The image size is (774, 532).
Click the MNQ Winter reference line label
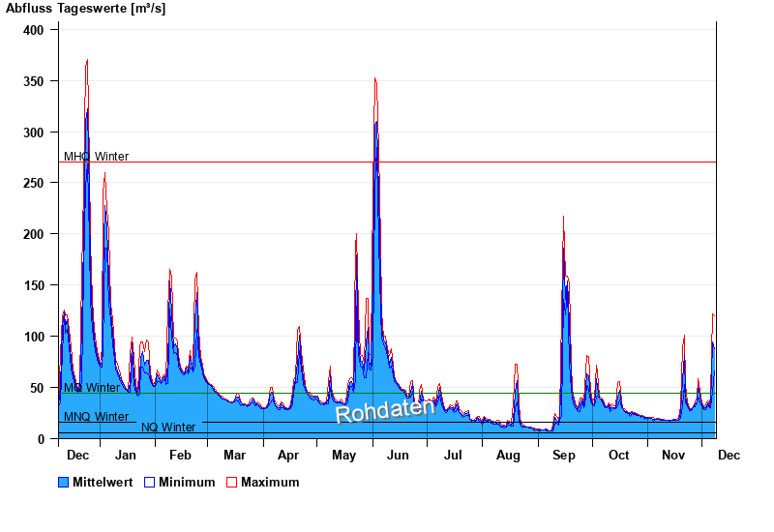click(96, 417)
